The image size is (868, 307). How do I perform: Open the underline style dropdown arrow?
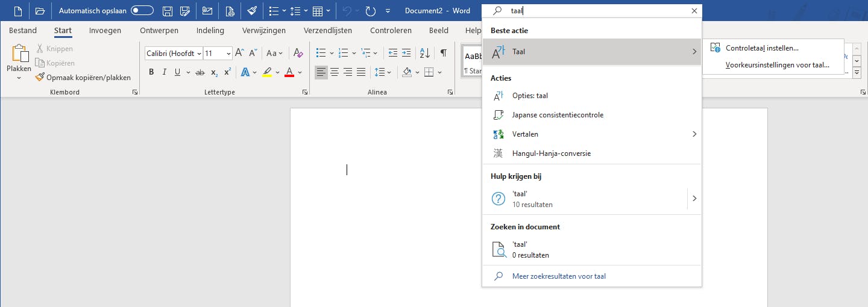pyautogui.click(x=188, y=72)
